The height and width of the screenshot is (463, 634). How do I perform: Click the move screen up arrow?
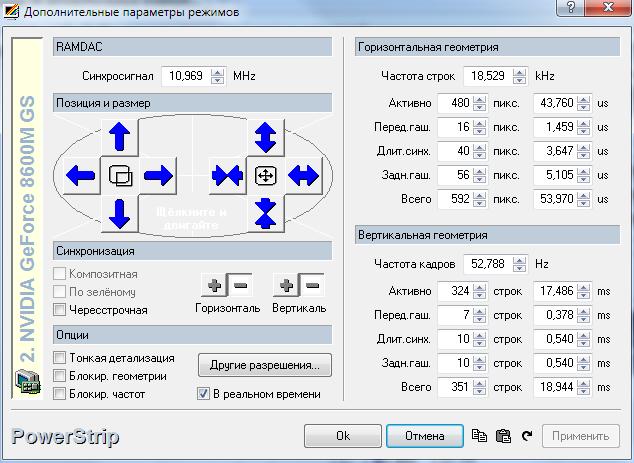point(119,137)
